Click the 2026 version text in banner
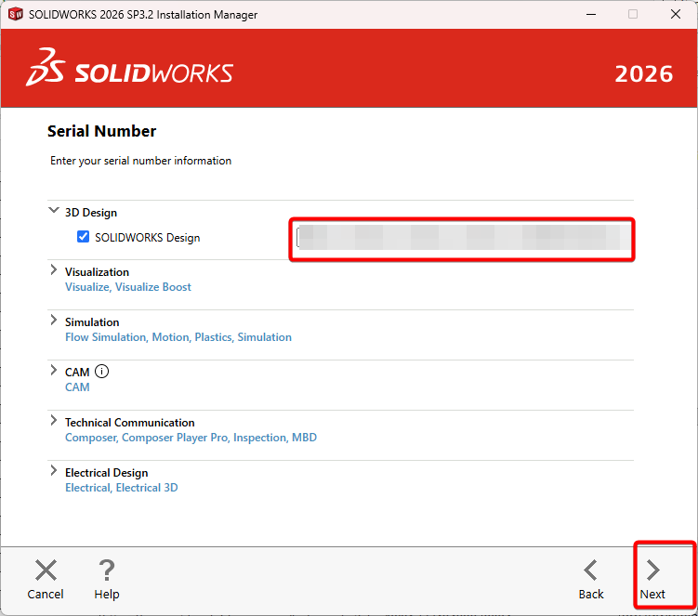Screen dimensions: 698x616 tap(644, 74)
